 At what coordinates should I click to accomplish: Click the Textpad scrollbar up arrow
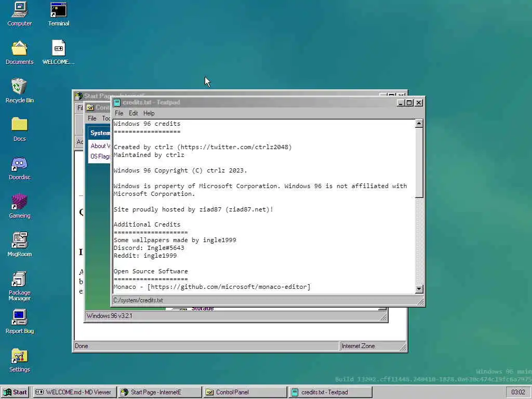tap(419, 124)
